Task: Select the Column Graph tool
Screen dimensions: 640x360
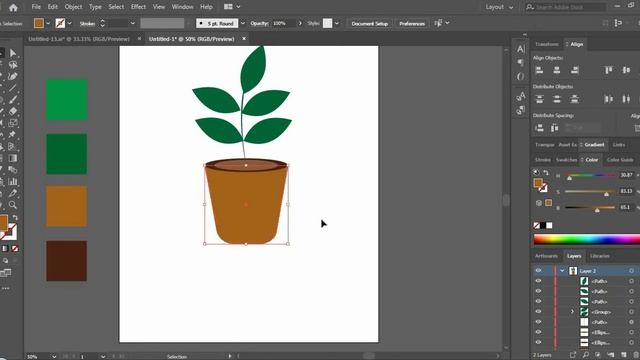Action: 13,181
